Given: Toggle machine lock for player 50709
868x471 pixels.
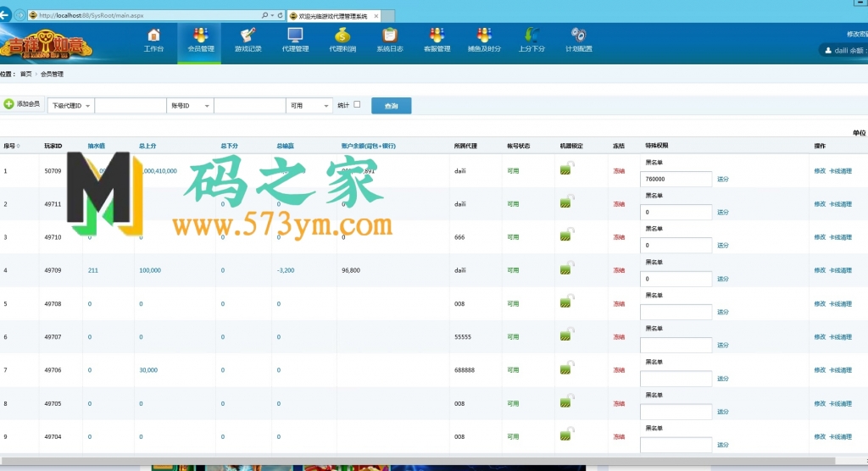Looking at the screenshot, I should pyautogui.click(x=566, y=169).
